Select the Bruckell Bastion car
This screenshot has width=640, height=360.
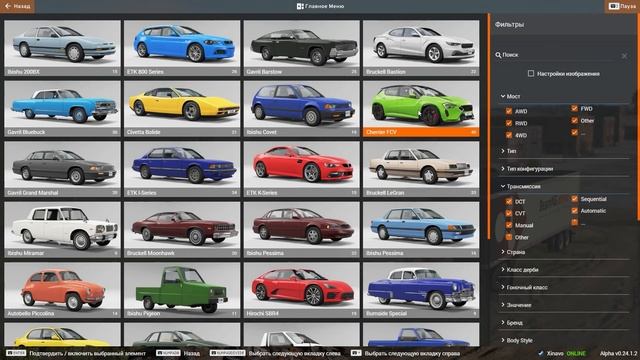(x=421, y=48)
